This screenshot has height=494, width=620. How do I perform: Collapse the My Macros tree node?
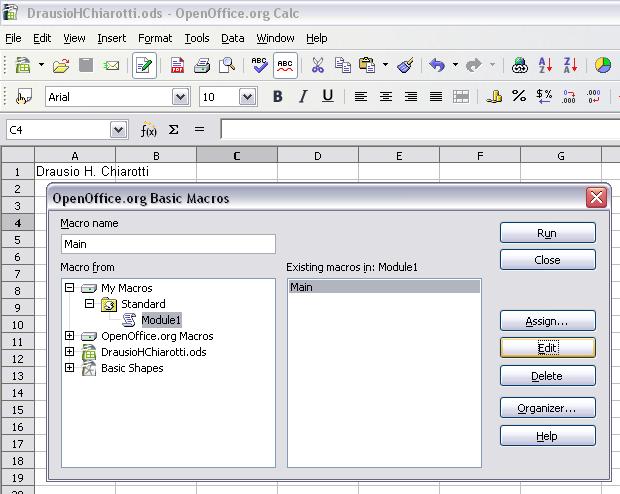click(x=70, y=288)
